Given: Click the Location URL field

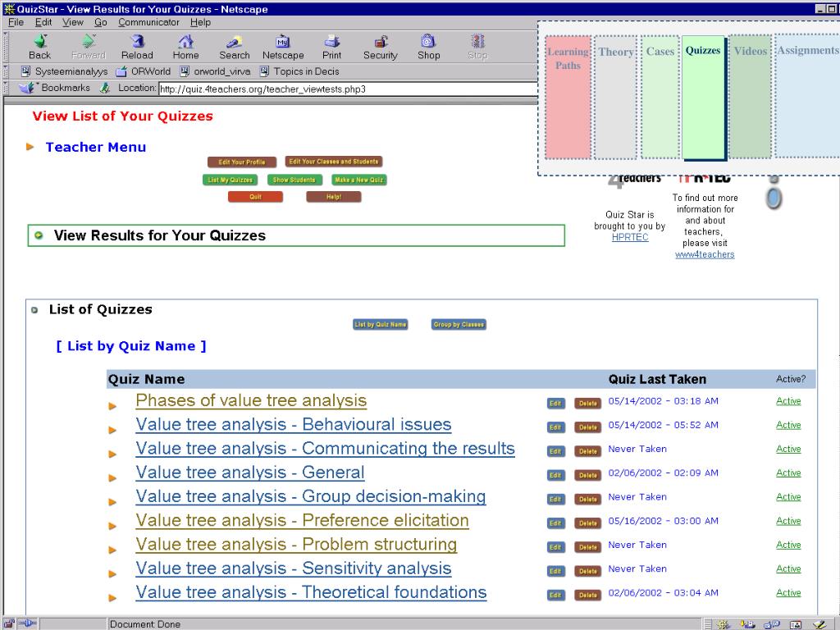Looking at the screenshot, I should click(x=348, y=89).
